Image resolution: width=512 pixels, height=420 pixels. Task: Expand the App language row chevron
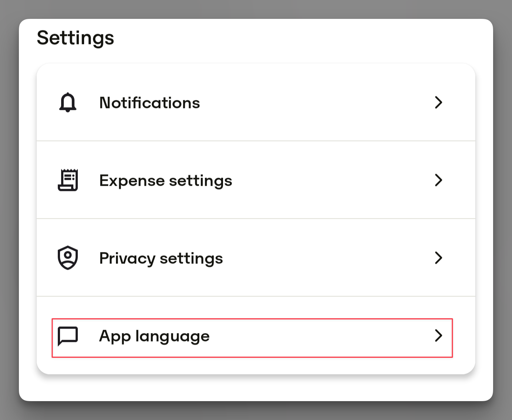coord(439,336)
